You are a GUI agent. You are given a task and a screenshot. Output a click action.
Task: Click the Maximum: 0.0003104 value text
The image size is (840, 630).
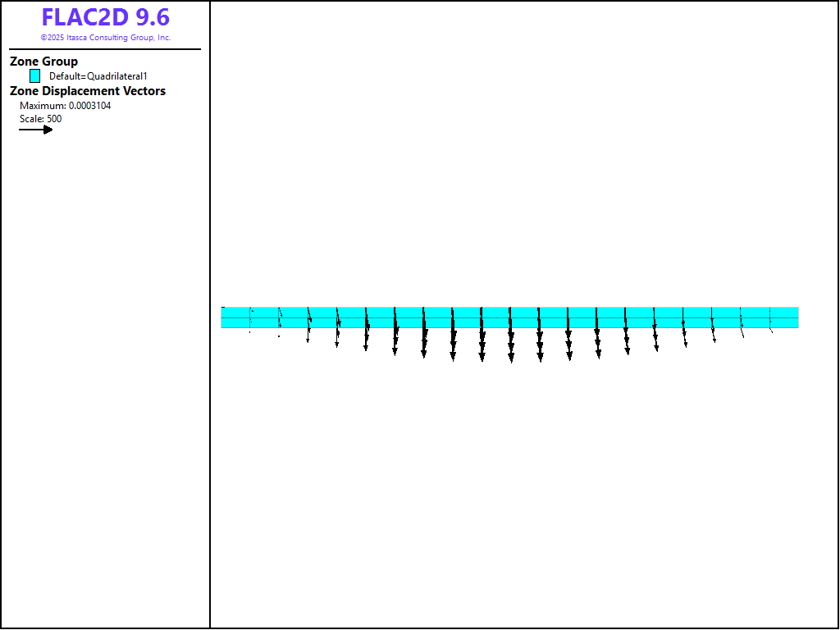coord(65,106)
